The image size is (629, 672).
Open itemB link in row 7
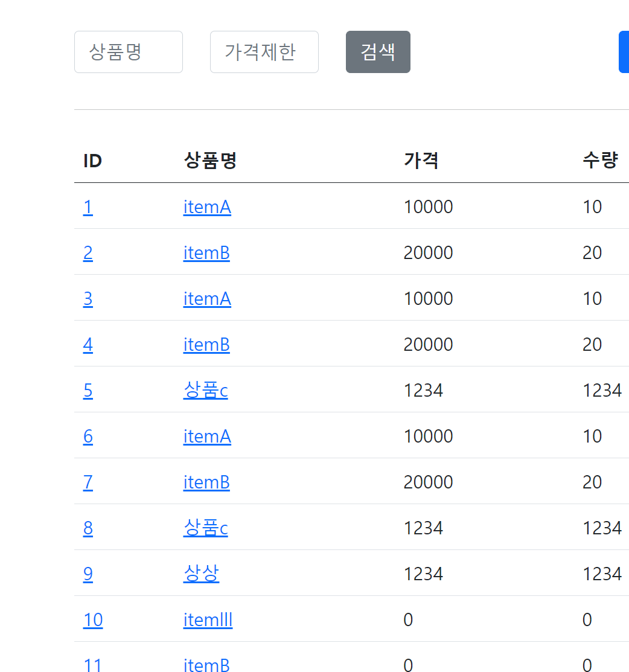[x=206, y=482]
